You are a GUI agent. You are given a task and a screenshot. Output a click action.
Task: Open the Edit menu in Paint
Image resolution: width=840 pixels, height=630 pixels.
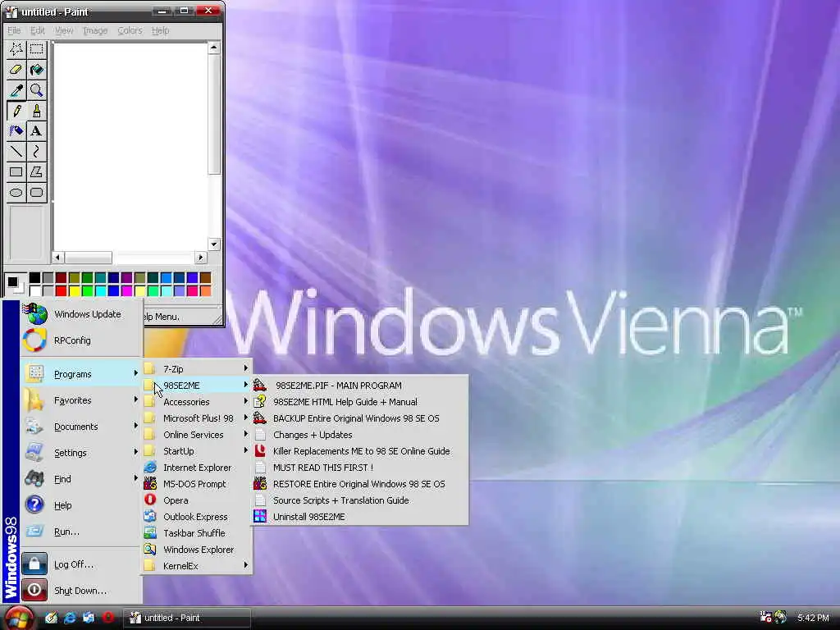pyautogui.click(x=38, y=30)
